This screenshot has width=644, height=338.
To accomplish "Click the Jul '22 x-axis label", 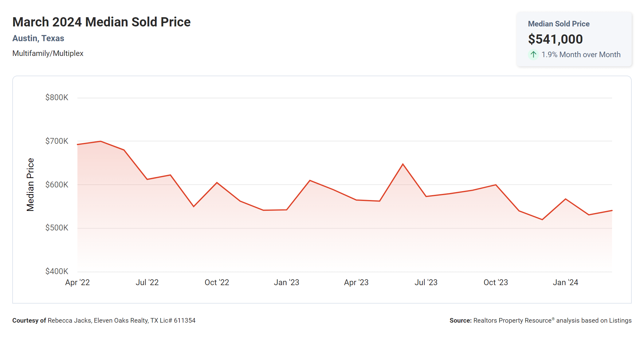I will click(147, 282).
